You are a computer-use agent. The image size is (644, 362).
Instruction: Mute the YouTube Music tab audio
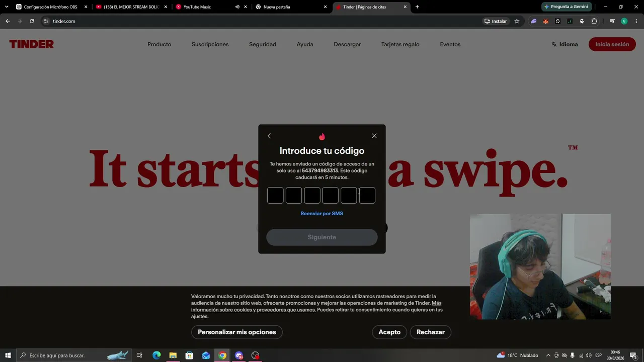[237, 7]
